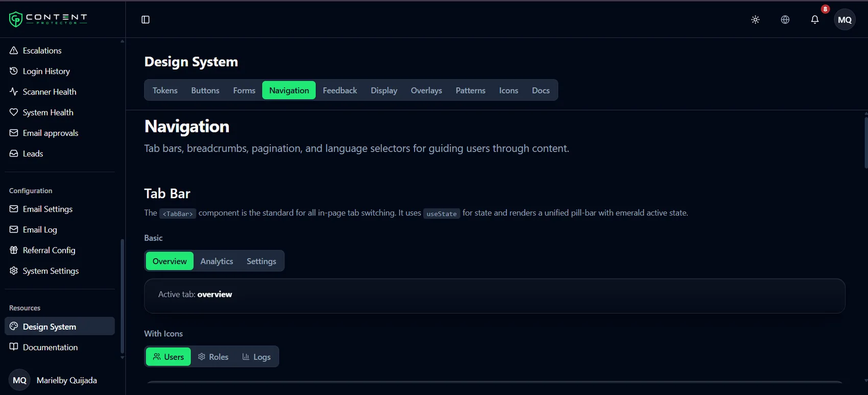Select Design System in Resources
The image size is (868, 395).
coord(60,326)
